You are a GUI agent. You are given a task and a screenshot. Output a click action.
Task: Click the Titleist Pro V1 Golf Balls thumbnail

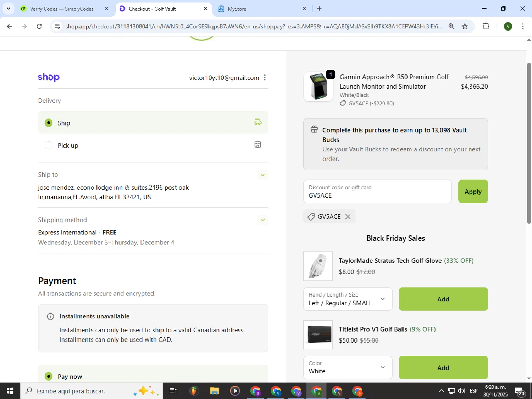pos(318,335)
